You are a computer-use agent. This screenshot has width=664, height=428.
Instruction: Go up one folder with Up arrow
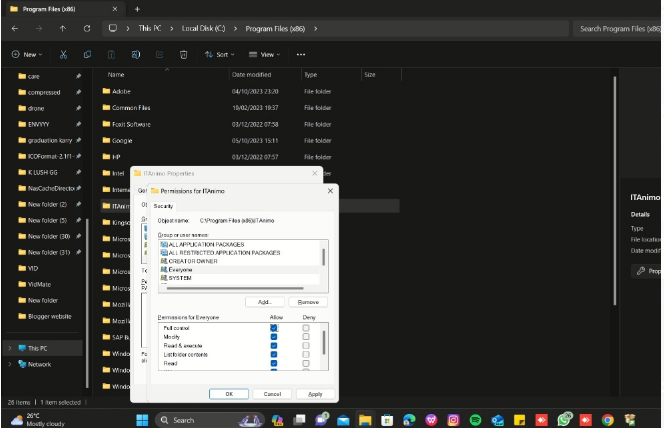(x=63, y=28)
